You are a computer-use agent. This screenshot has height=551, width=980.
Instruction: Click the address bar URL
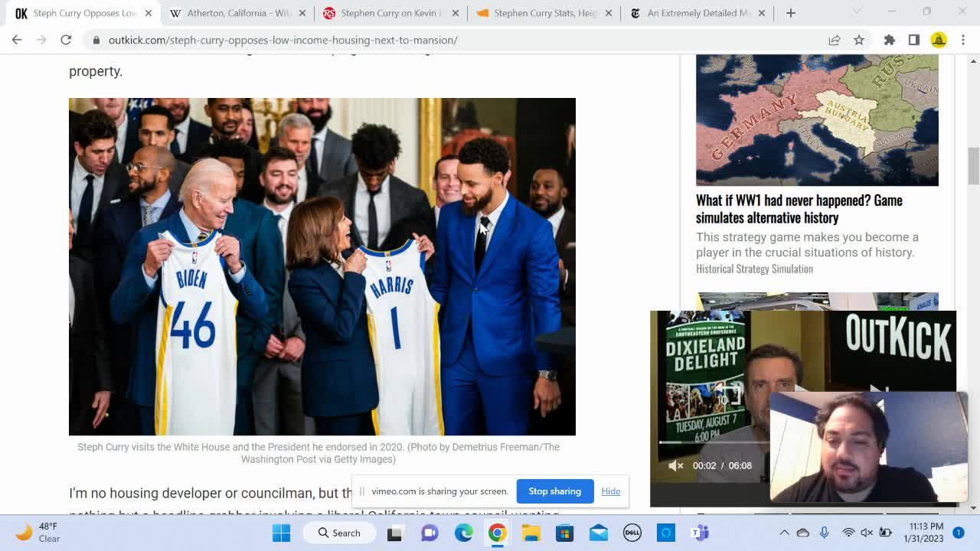(x=283, y=40)
